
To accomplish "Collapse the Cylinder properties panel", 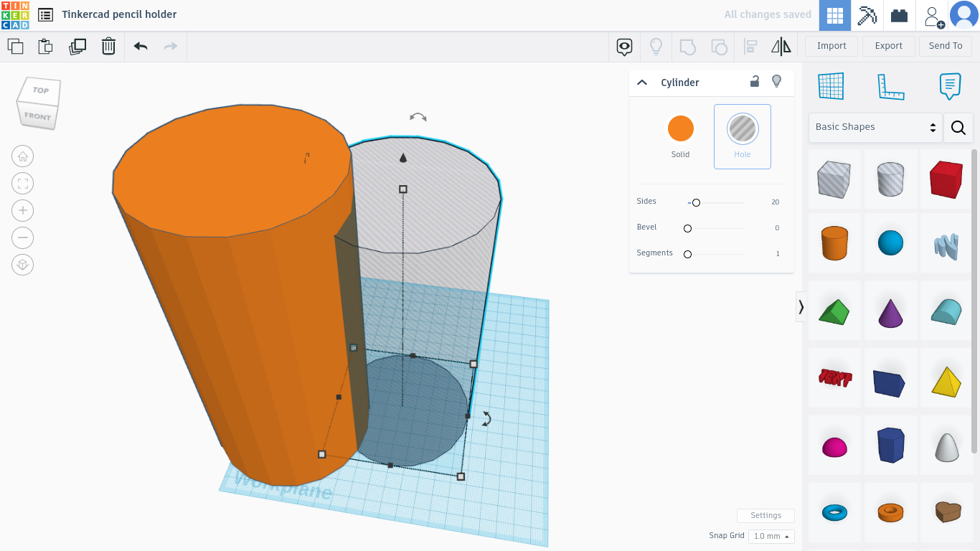I will coord(642,83).
